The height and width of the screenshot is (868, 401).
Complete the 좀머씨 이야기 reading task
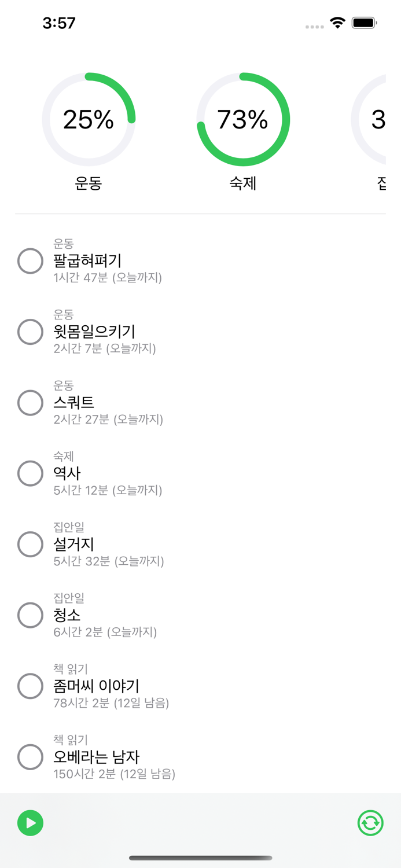coord(30,686)
